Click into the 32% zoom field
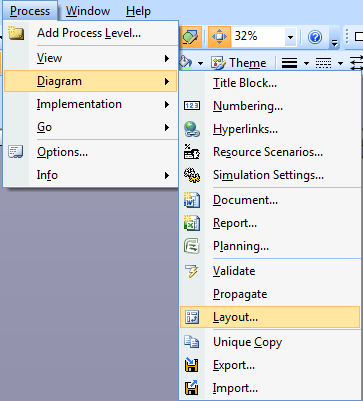The image size is (363, 401). 258,37
